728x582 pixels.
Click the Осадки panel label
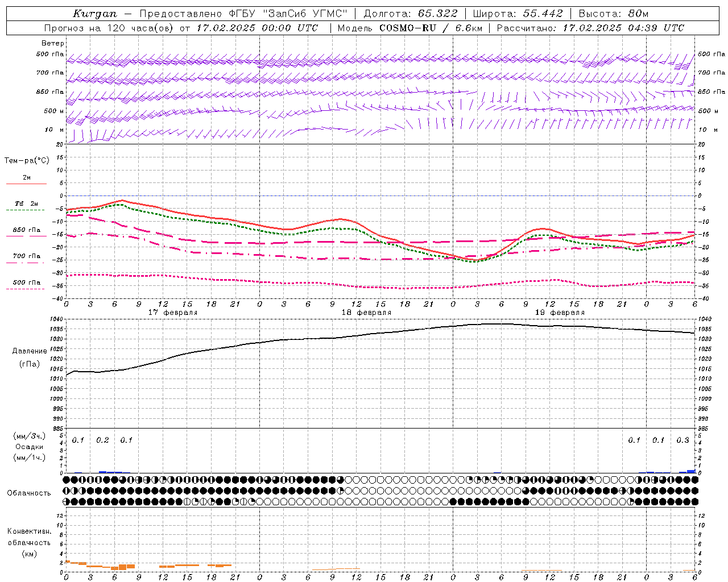pyautogui.click(x=30, y=447)
